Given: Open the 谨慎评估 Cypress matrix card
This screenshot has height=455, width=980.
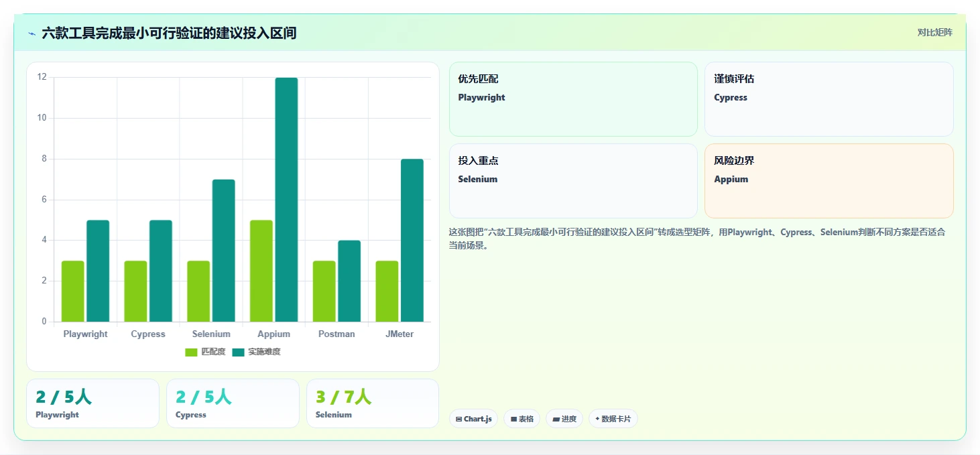Looking at the screenshot, I should [829, 99].
